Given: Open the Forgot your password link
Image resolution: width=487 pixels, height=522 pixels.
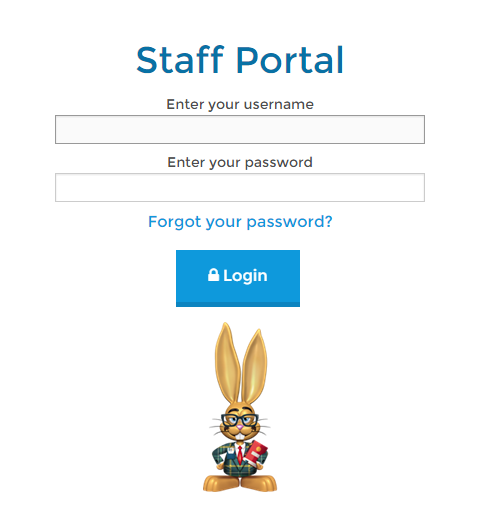Looking at the screenshot, I should (240, 222).
